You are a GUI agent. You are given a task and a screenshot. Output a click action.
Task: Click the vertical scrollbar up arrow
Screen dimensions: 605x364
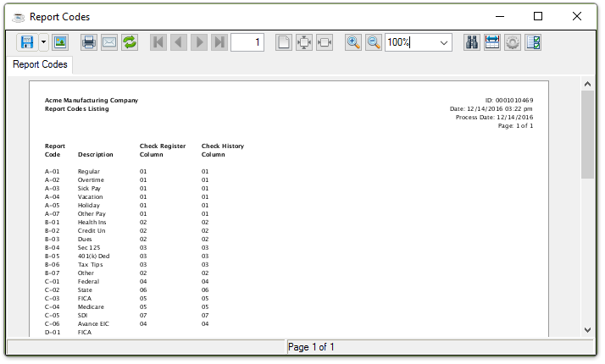(x=587, y=84)
